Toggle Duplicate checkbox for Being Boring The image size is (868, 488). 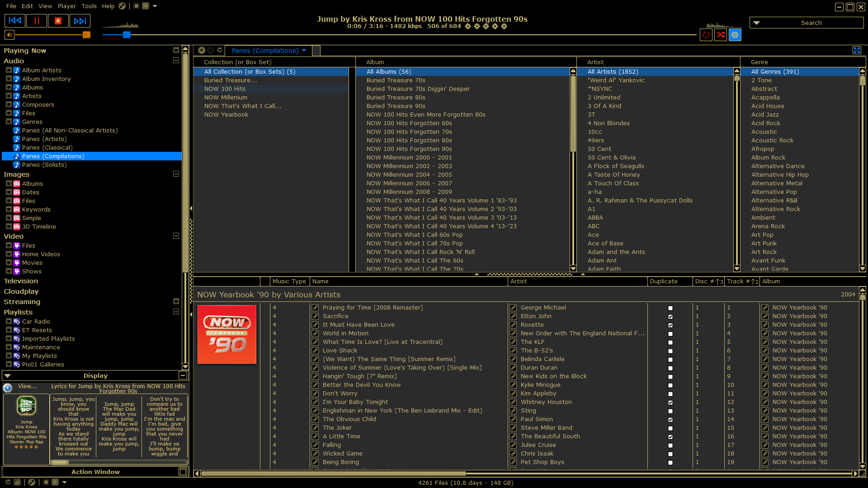[x=670, y=463]
